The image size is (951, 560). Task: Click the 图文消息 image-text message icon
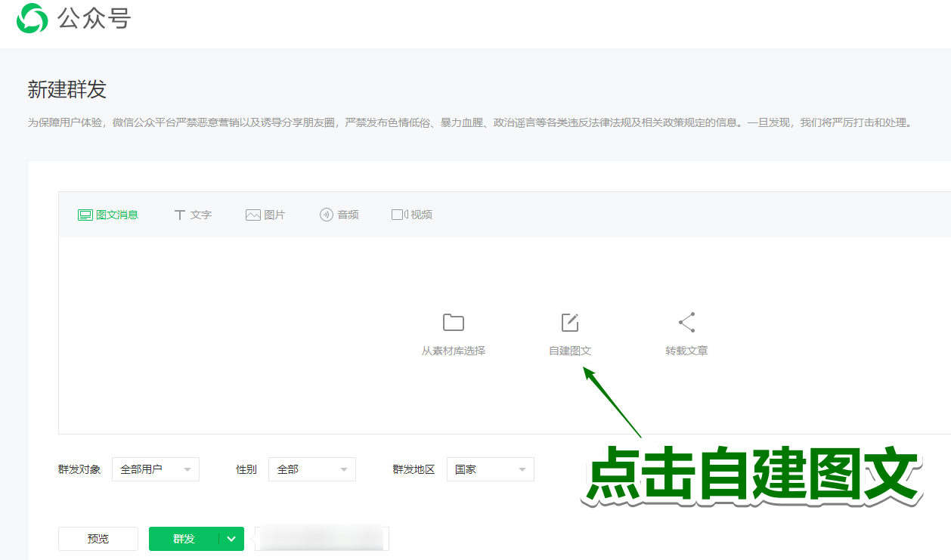coord(86,214)
